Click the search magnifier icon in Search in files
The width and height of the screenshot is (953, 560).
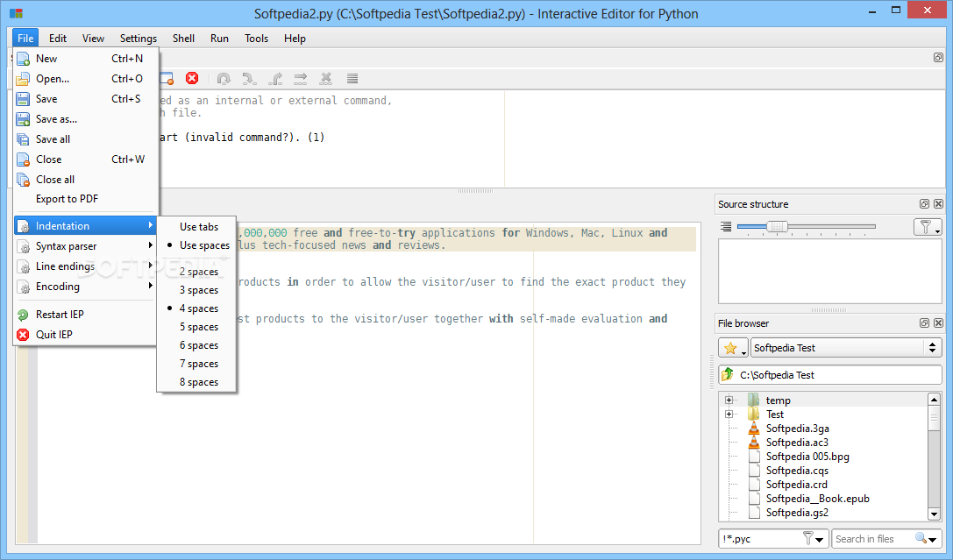point(921,538)
